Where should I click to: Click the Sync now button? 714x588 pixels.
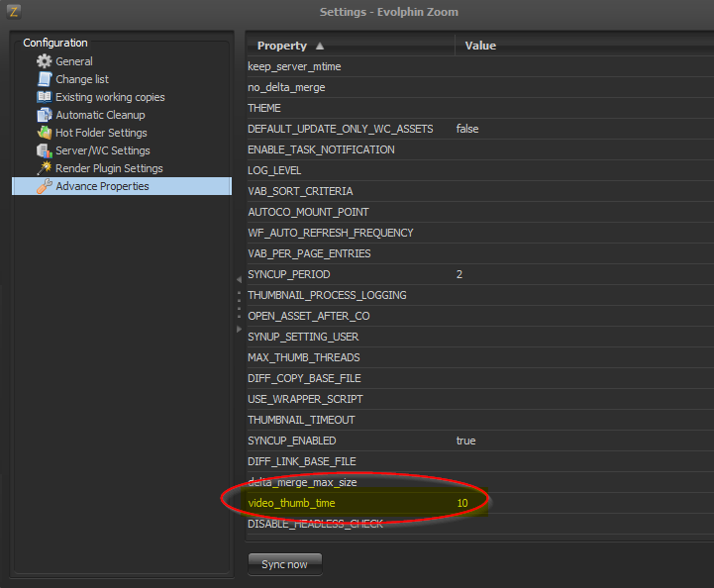(x=284, y=564)
